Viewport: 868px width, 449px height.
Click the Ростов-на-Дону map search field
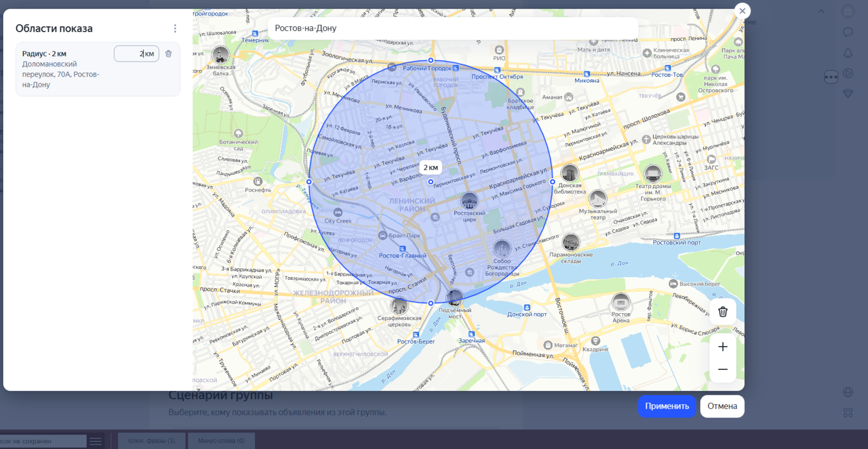click(x=453, y=28)
